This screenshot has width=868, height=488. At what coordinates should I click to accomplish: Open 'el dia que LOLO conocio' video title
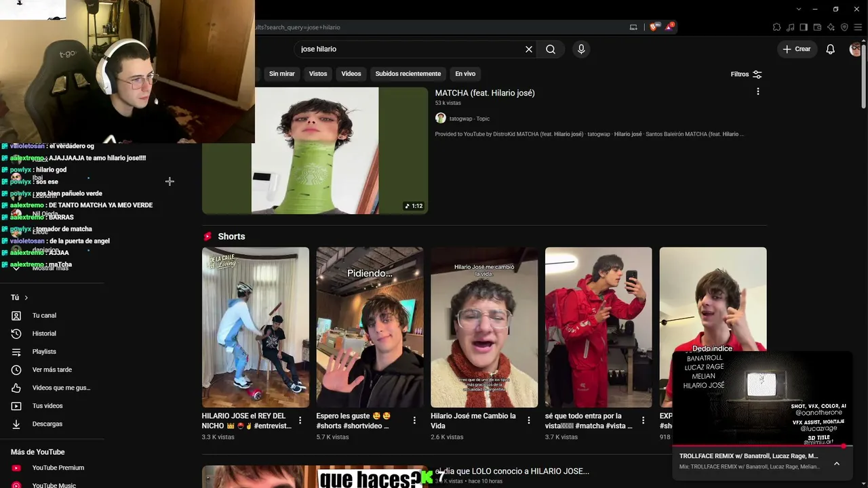(x=512, y=471)
